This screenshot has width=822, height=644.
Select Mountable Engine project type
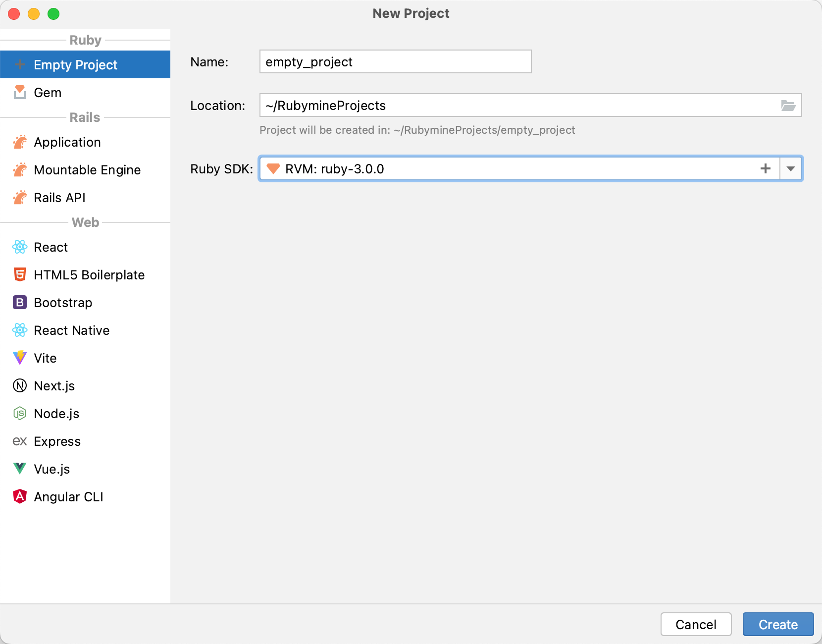(x=87, y=170)
